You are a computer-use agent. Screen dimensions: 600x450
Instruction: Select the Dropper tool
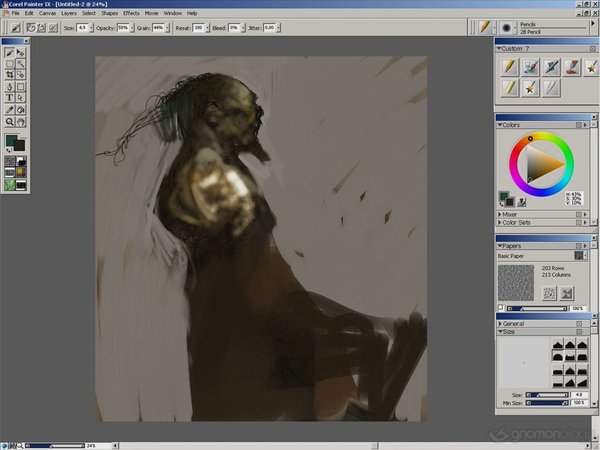(10, 110)
